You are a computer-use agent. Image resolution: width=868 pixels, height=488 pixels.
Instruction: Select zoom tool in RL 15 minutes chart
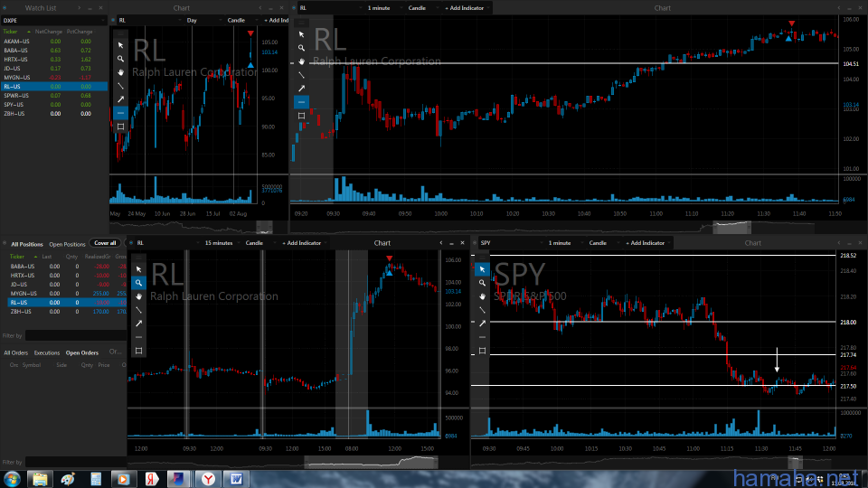(x=139, y=283)
